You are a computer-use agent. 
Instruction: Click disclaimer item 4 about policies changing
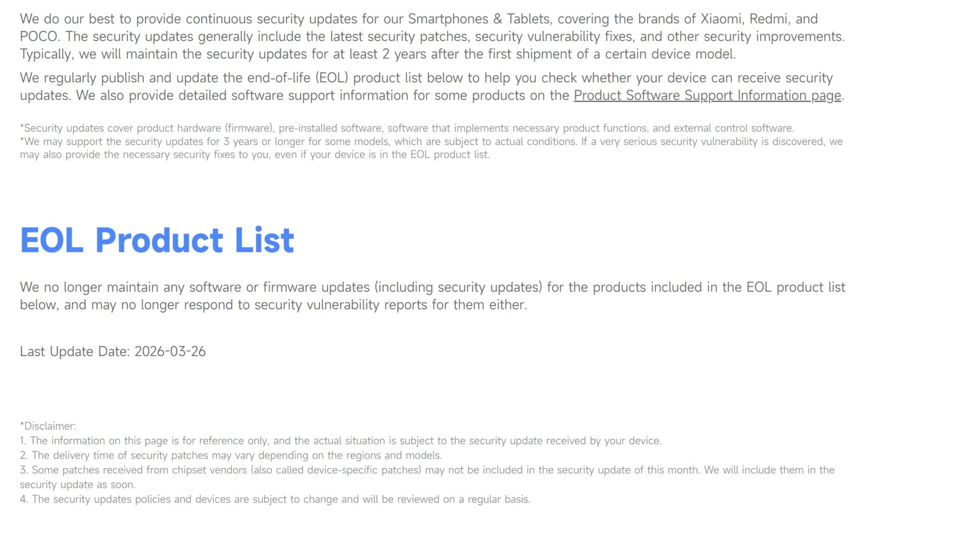pos(275,499)
